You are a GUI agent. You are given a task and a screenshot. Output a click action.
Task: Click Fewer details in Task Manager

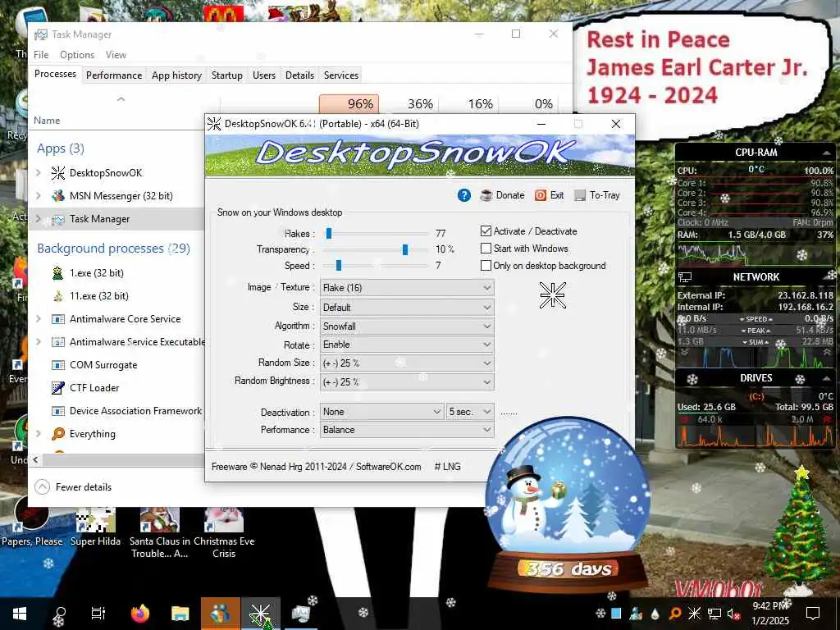pyautogui.click(x=73, y=487)
